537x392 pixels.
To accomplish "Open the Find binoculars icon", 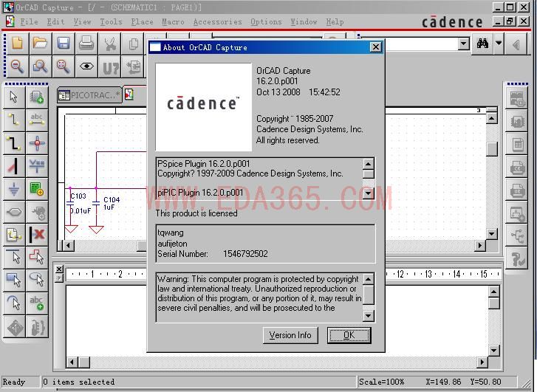I will [x=482, y=44].
